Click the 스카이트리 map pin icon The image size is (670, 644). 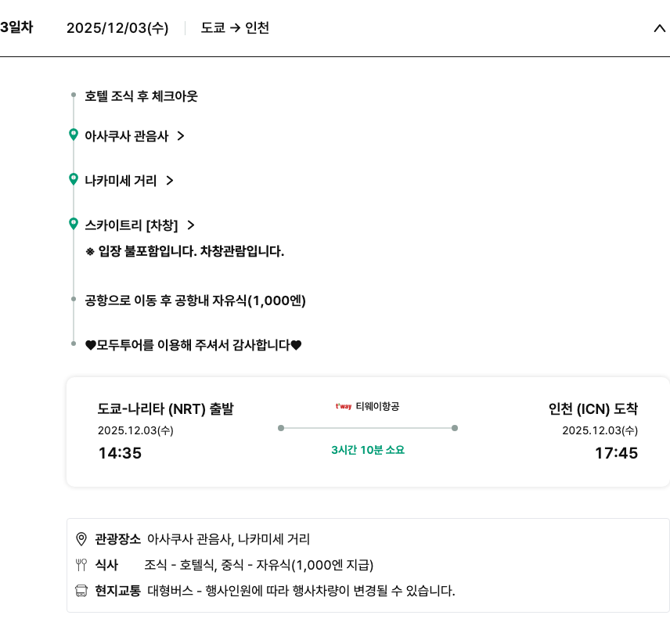(74, 224)
